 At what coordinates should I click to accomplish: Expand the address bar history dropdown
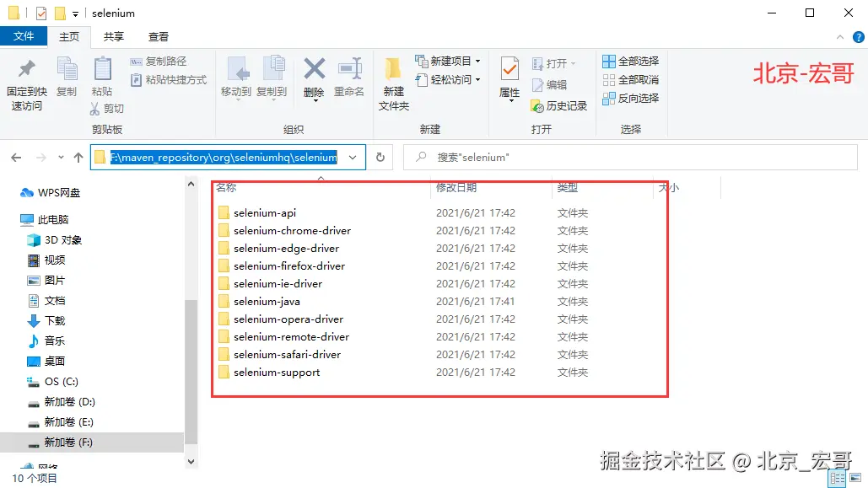[x=353, y=157]
